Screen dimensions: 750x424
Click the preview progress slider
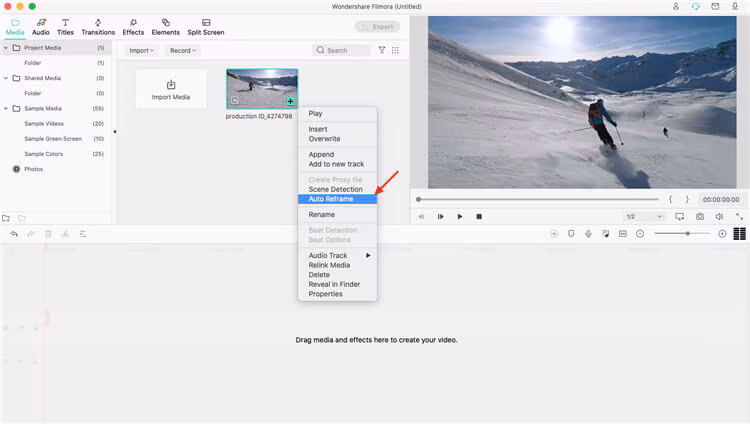point(538,199)
